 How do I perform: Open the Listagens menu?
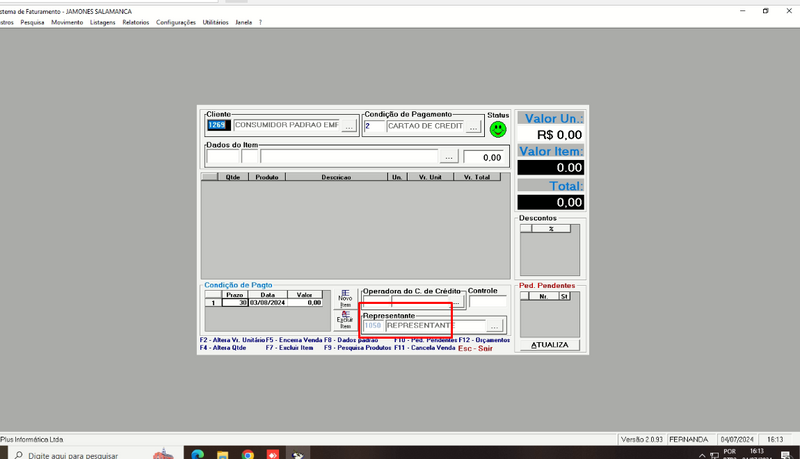103,22
